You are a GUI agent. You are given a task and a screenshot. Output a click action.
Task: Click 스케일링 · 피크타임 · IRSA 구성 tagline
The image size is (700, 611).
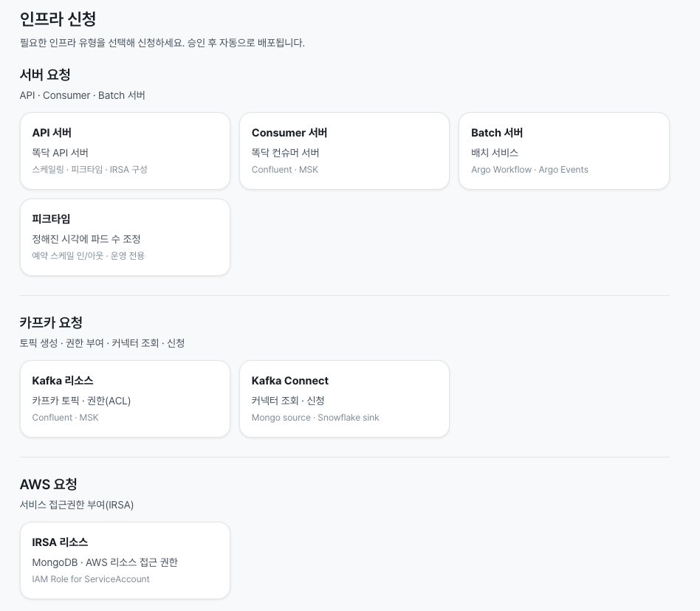[89, 170]
